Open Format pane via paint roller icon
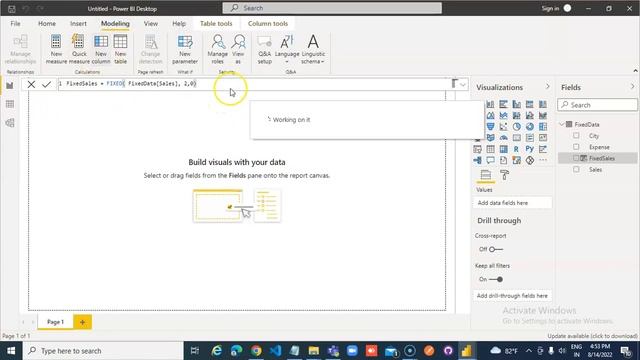Image resolution: width=640 pixels, height=360 pixels. 504,175
